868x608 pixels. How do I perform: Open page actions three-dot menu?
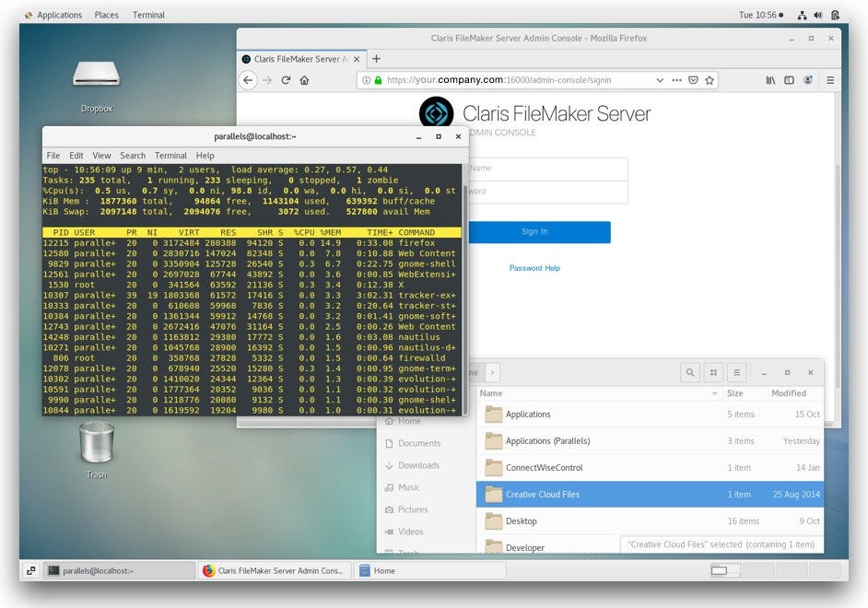point(676,80)
